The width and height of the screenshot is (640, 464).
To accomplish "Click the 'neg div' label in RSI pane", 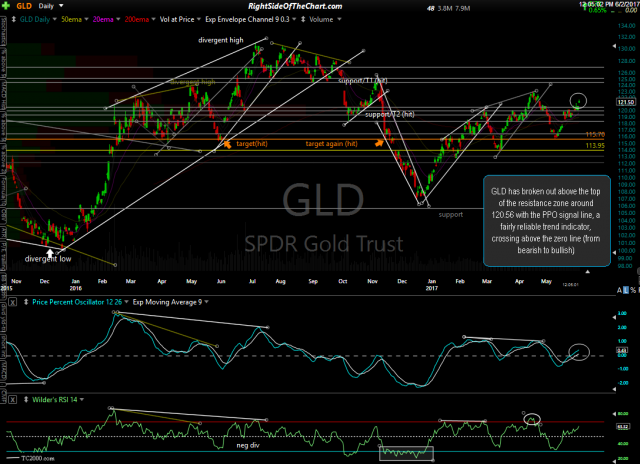I will click(x=248, y=445).
